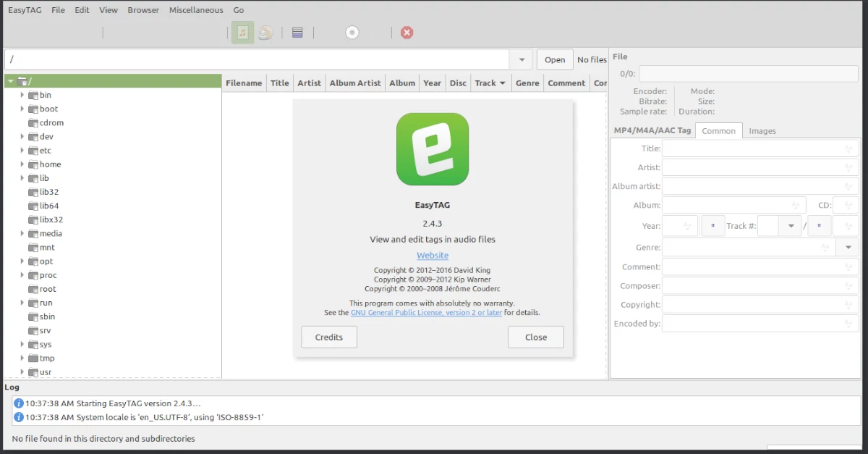The width and height of the screenshot is (868, 454).
Task: Open the GNU General Public License link
Action: [427, 313]
